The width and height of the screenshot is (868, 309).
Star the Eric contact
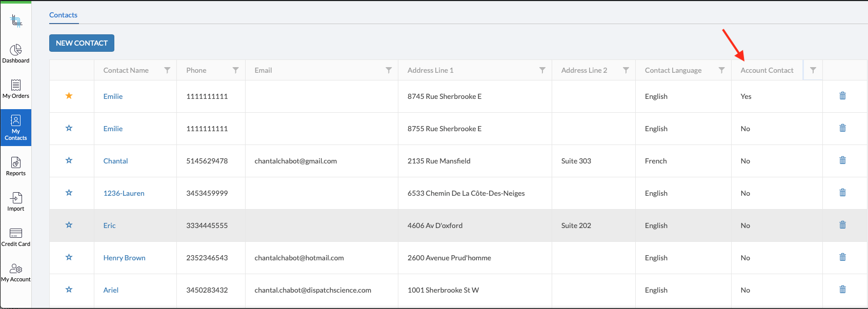[x=69, y=225]
